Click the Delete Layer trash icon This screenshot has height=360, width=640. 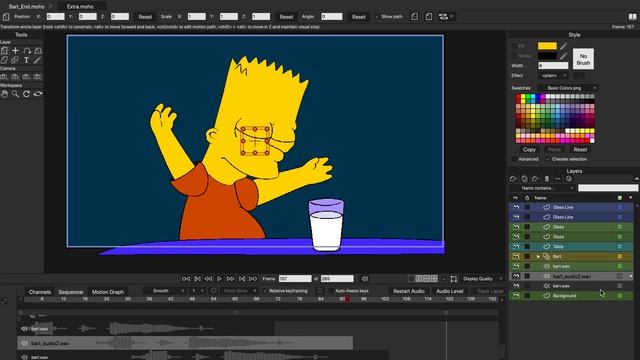click(547, 179)
